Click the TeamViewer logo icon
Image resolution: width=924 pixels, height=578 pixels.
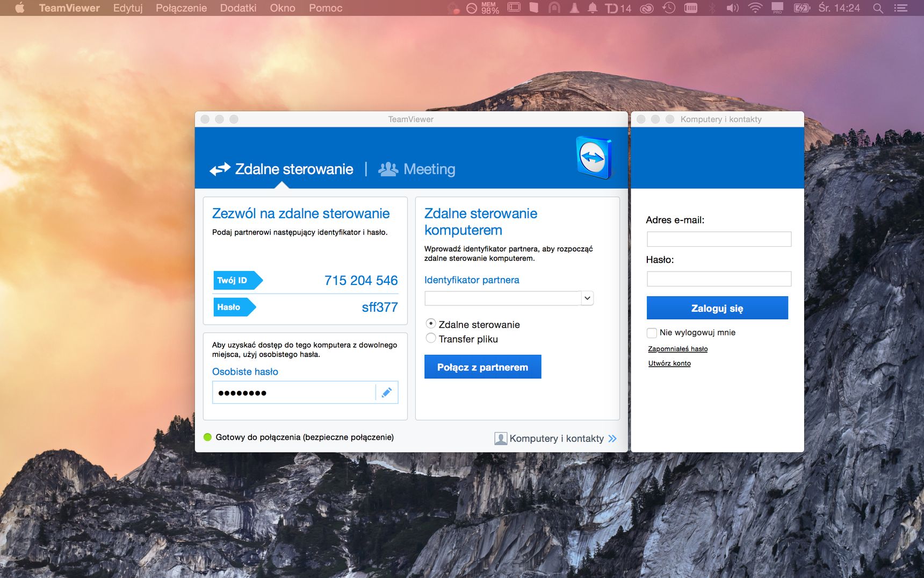pyautogui.click(x=594, y=158)
